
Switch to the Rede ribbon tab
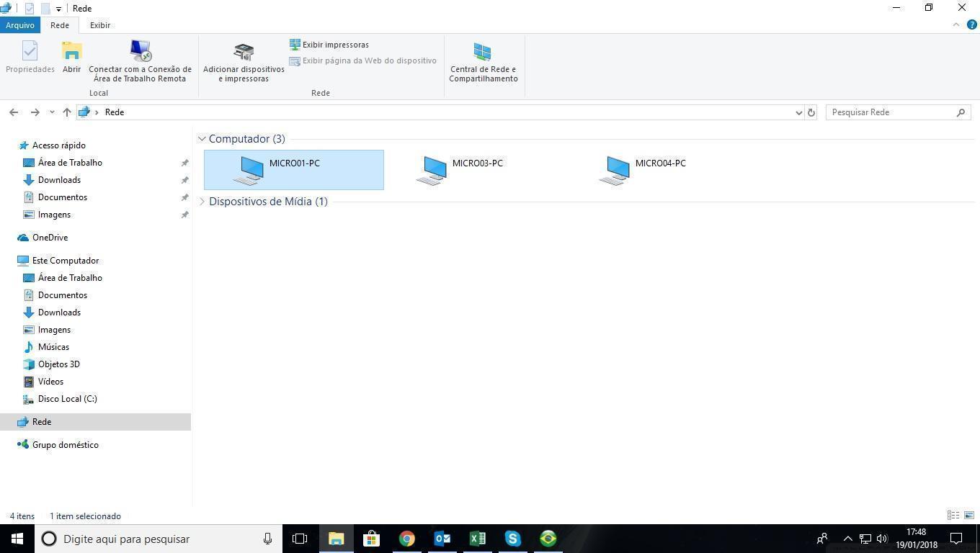pyautogui.click(x=60, y=25)
